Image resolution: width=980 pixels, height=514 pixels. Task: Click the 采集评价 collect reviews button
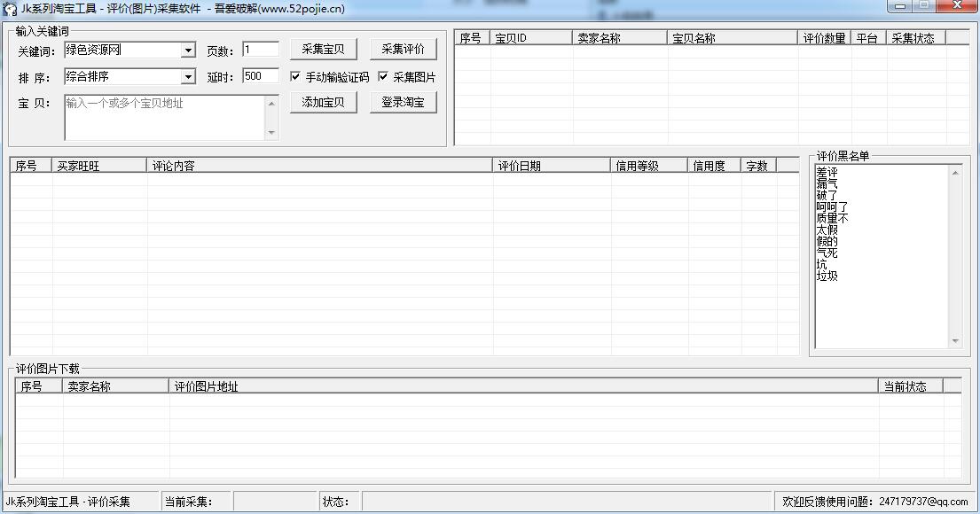point(403,50)
